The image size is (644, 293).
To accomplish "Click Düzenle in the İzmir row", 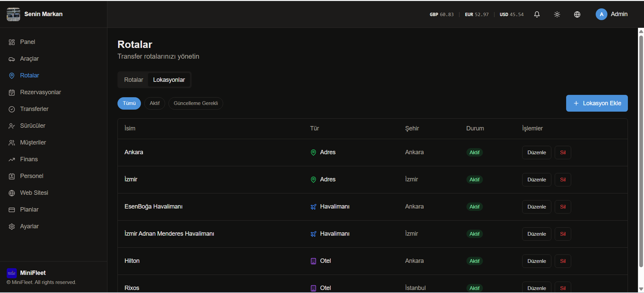I will click(537, 180).
